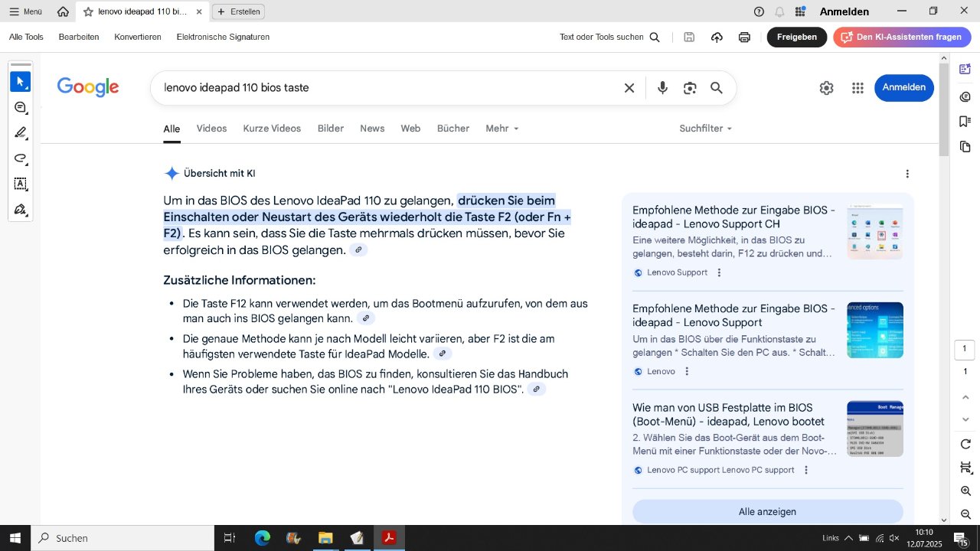Select the add text box tool
Image resolution: width=980 pixels, height=551 pixels.
(21, 184)
